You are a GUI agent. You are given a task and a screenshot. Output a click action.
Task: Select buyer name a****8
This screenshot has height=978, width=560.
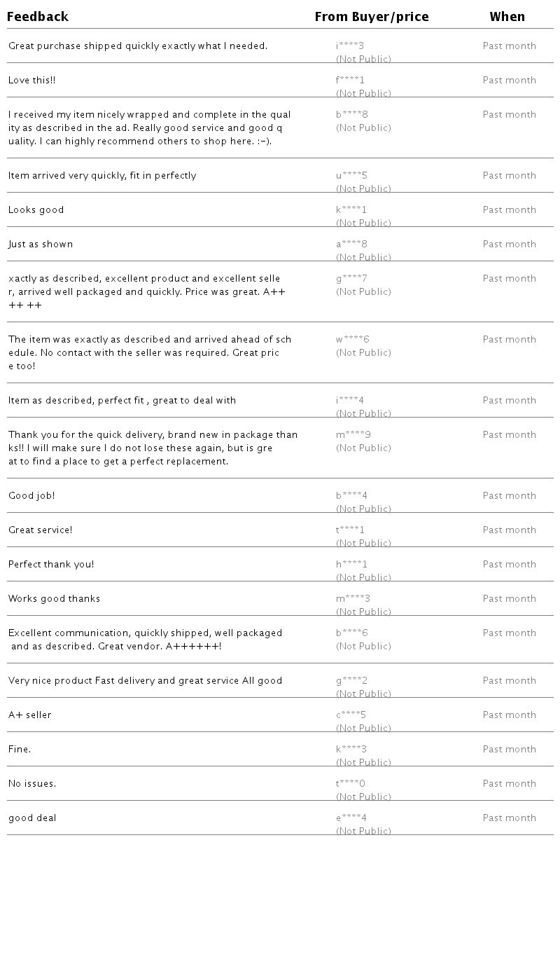click(x=351, y=245)
